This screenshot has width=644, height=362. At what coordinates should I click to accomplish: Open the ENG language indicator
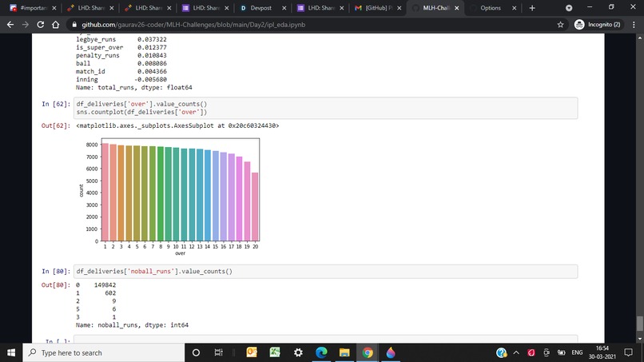coord(577,352)
